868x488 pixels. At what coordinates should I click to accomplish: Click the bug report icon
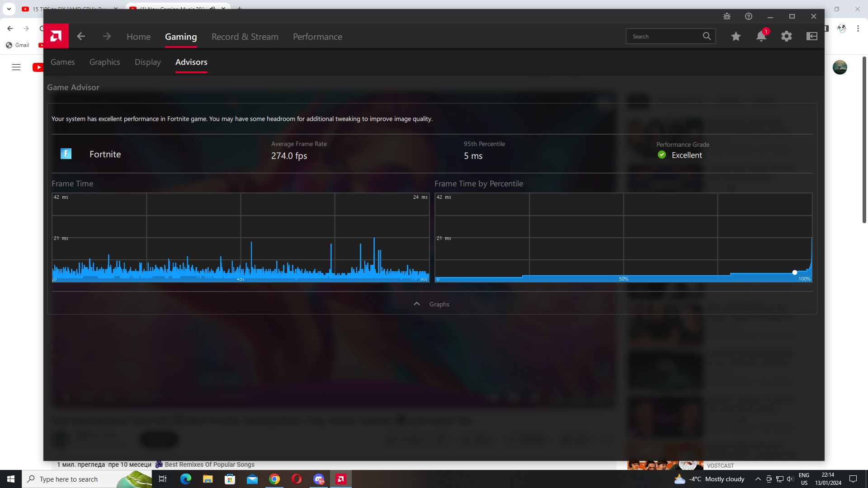click(x=727, y=16)
